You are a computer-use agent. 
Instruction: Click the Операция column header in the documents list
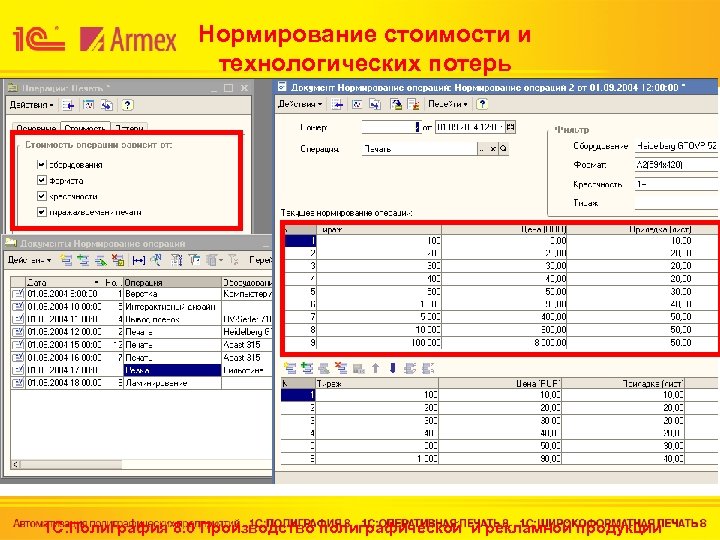point(172,282)
